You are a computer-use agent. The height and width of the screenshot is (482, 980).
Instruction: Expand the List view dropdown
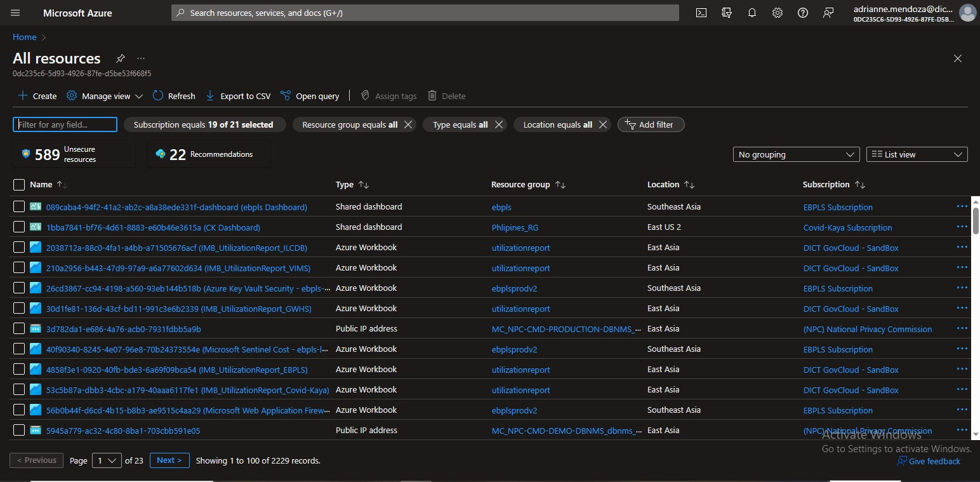(x=917, y=154)
